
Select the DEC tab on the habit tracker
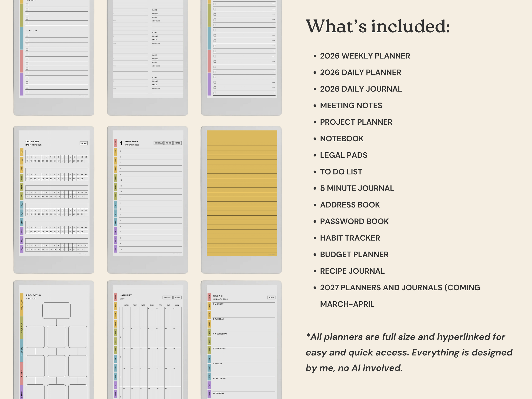22,248
